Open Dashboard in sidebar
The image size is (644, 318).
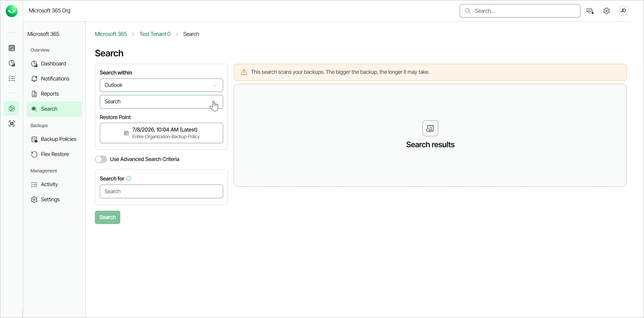click(54, 64)
